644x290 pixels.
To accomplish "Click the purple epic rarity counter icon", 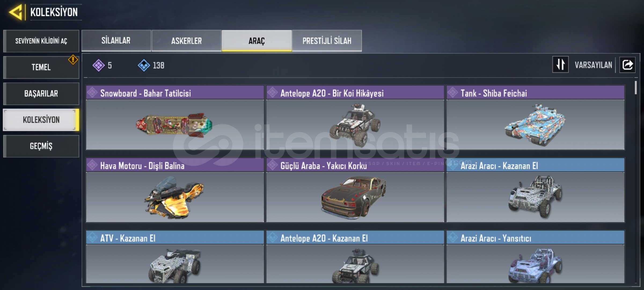I will 98,65.
